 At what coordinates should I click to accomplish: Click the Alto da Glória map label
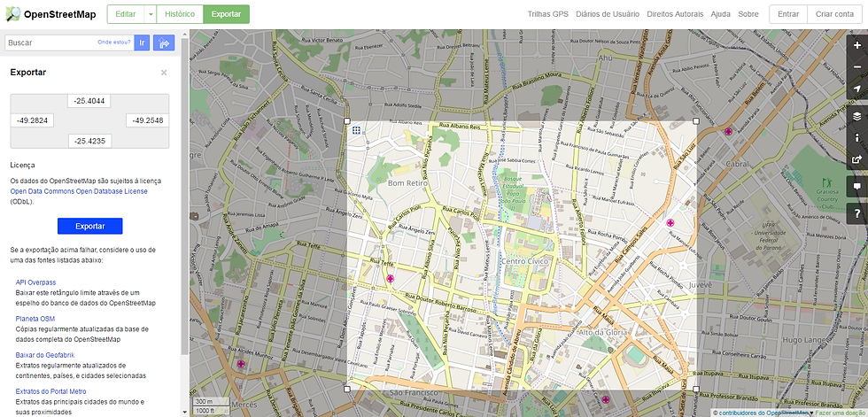603,332
